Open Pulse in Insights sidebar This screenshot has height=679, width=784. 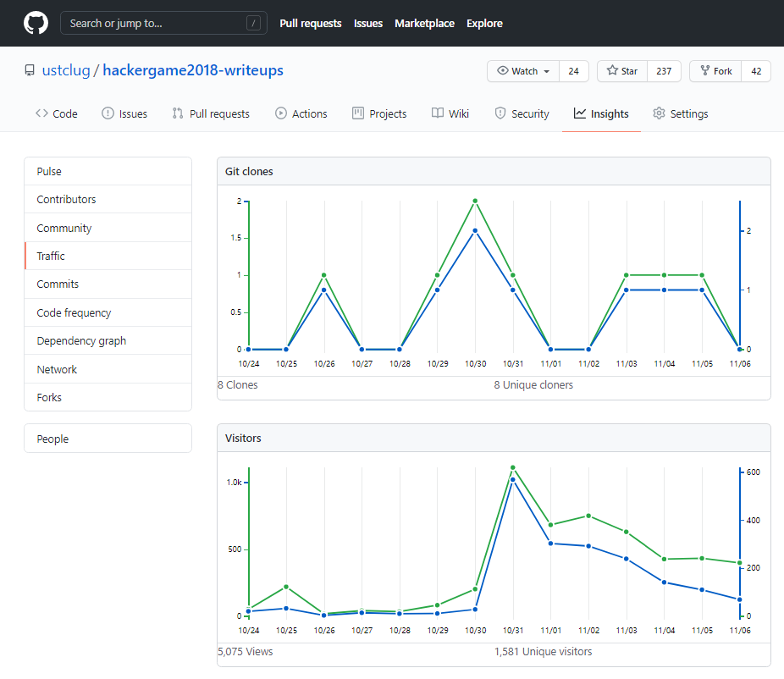click(x=108, y=172)
